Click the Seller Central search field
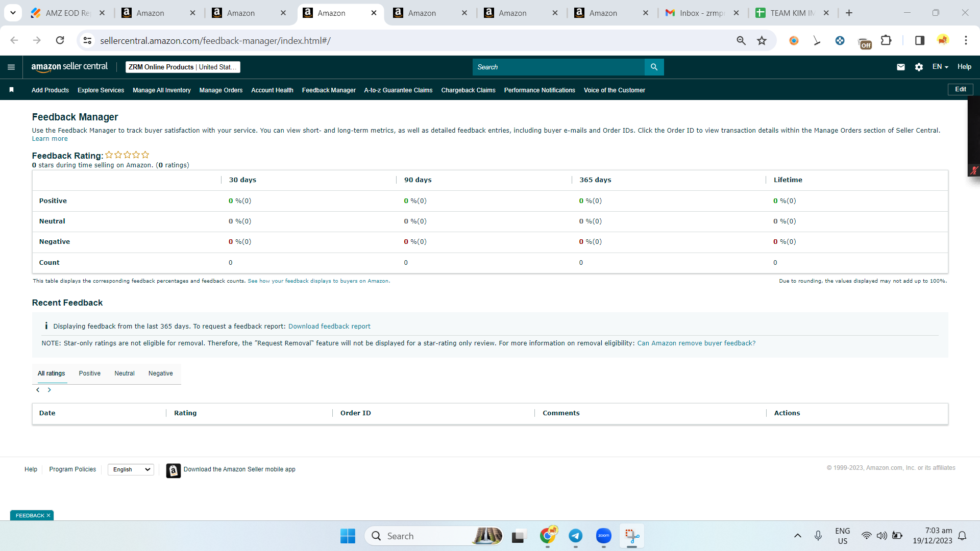 558,67
